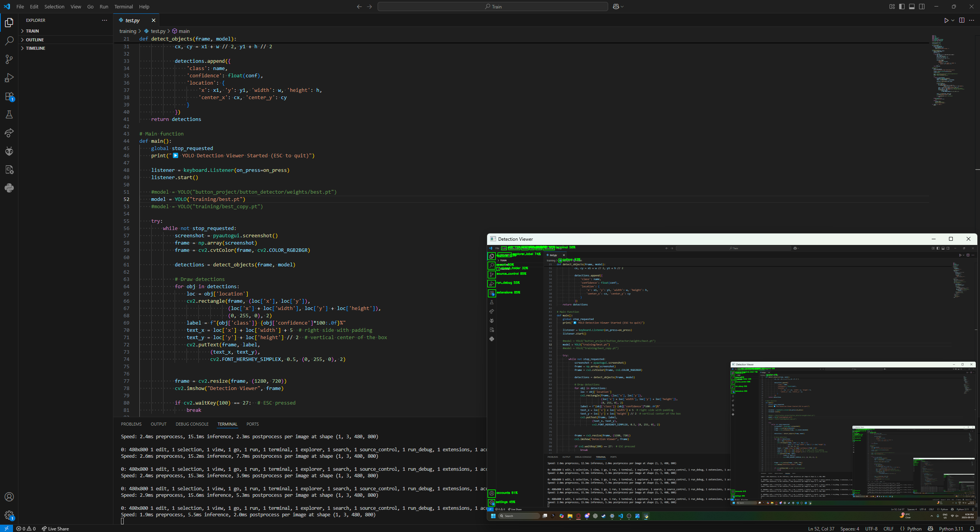Open the Run menu
The width and height of the screenshot is (980, 532).
(x=104, y=7)
